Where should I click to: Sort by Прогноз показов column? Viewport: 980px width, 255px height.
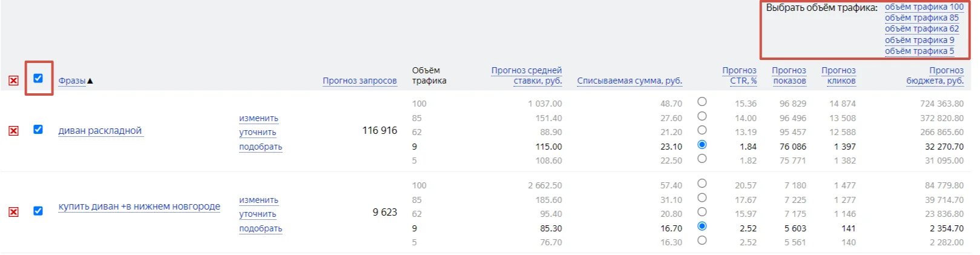[x=789, y=76]
